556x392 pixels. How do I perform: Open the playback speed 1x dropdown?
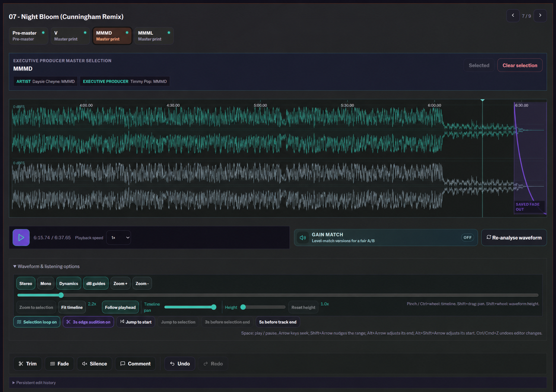point(119,238)
